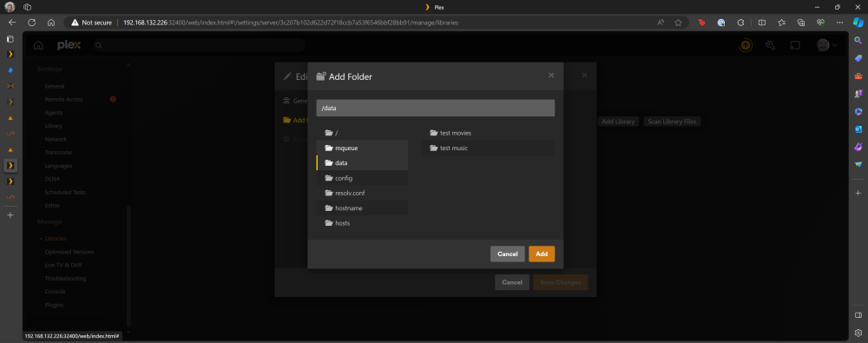This screenshot has height=343, width=868.
Task: Open the tab actions menu icon
Action: tap(10, 39)
